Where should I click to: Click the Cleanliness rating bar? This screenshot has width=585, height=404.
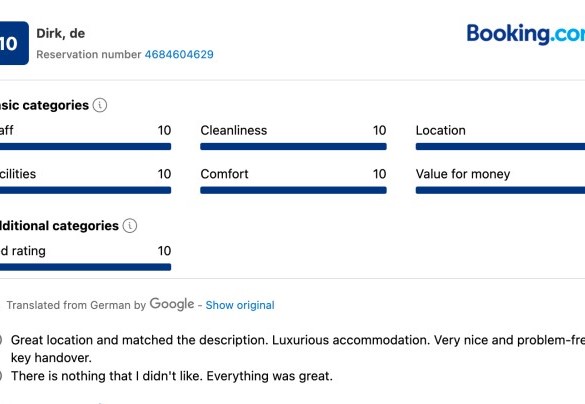click(x=293, y=147)
